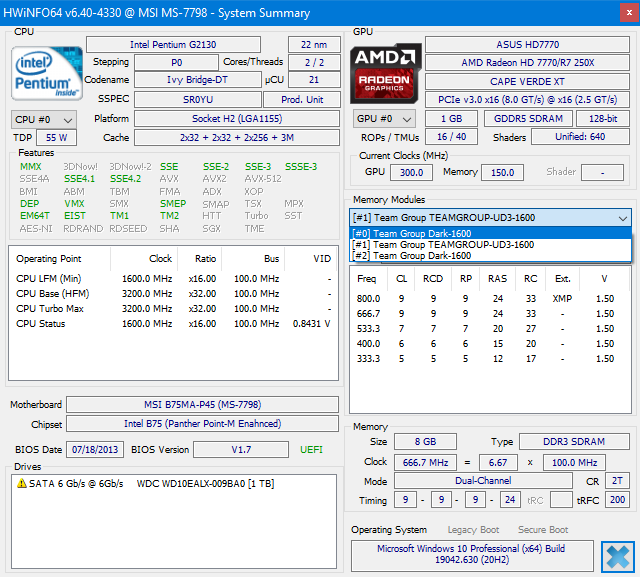The height and width of the screenshot is (577, 640).
Task: Click the SSE4.2 feature label
Action: pos(126,179)
